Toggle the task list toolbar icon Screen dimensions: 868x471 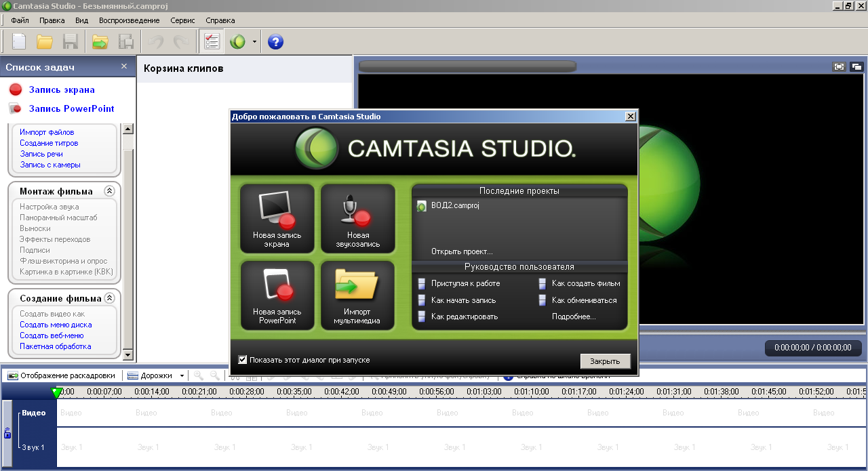pos(212,42)
